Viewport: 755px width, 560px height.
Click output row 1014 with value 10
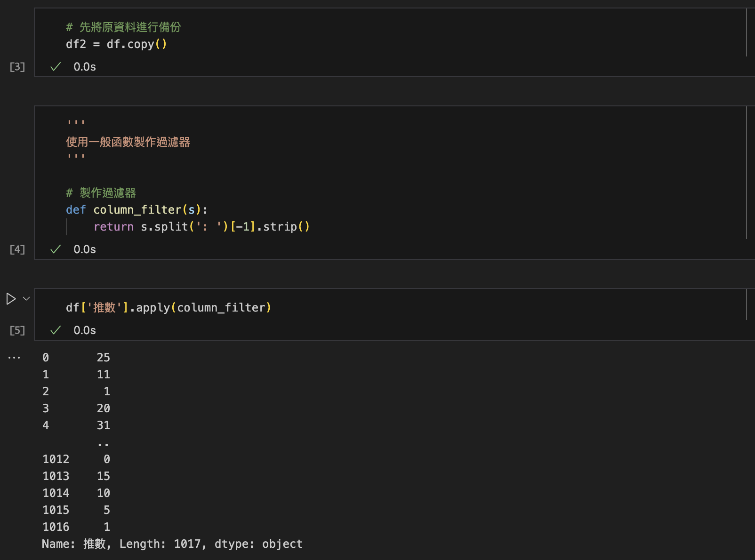(x=76, y=493)
